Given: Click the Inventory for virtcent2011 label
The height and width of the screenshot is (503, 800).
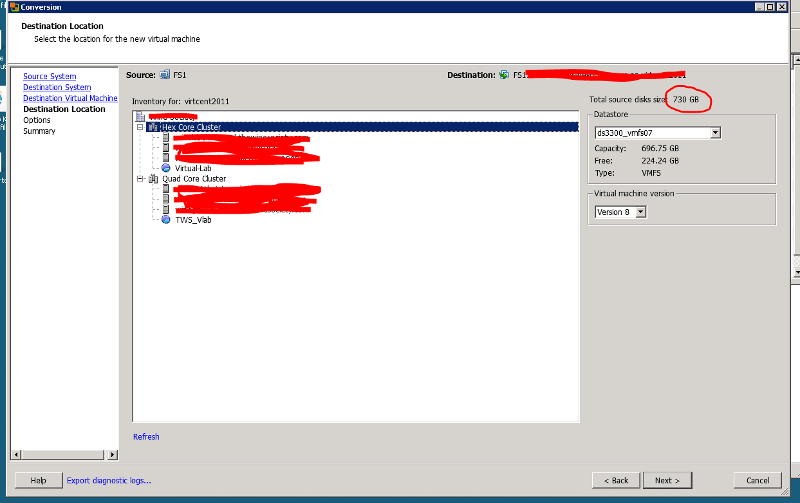Looking at the screenshot, I should click(181, 101).
